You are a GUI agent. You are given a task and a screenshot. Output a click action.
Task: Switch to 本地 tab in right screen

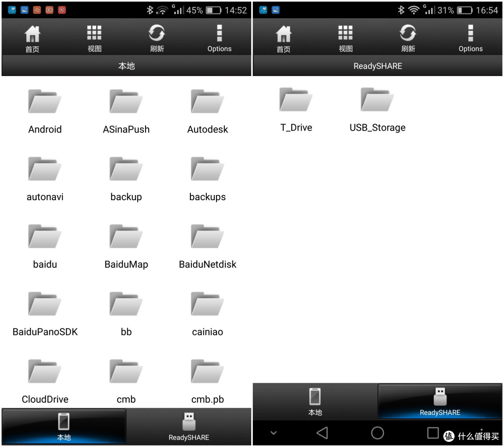coord(315,402)
